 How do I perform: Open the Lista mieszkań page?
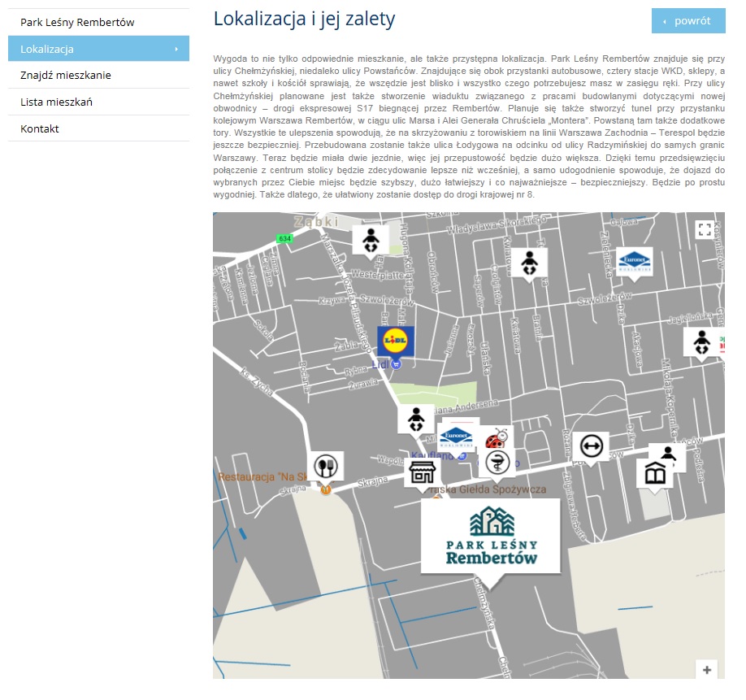tap(98, 102)
